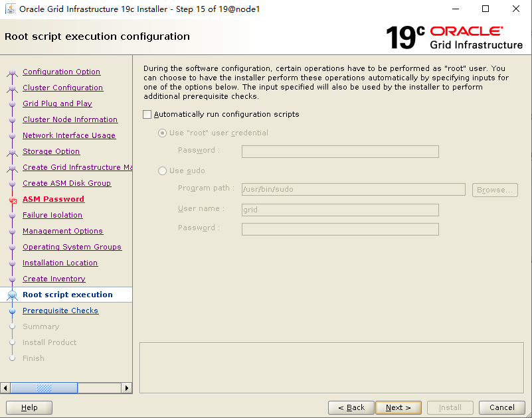Click the Install Product step label
Viewport: 532px width, 418px height.
point(50,343)
